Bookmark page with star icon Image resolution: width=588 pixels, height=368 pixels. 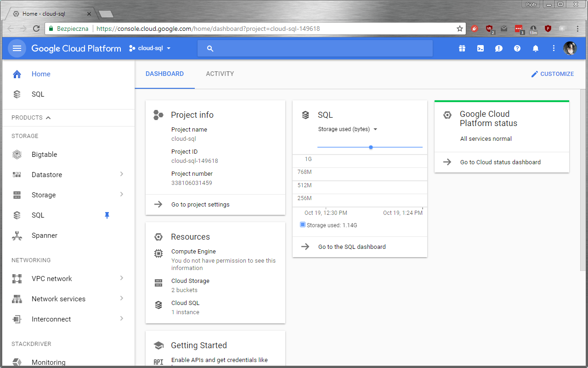click(459, 29)
